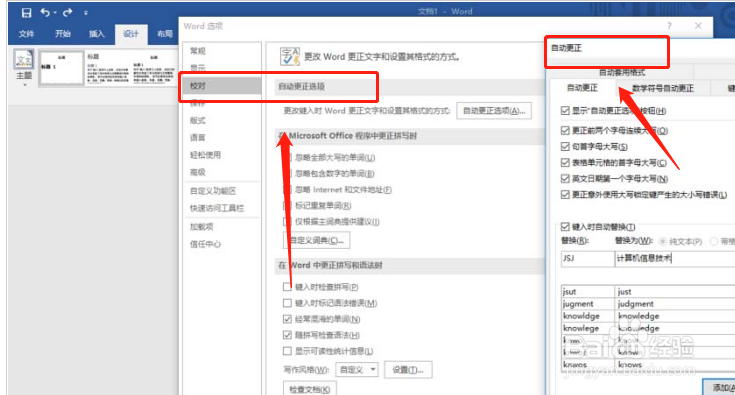Select 常规 in the options sidebar
735x395 pixels.
pyautogui.click(x=198, y=51)
